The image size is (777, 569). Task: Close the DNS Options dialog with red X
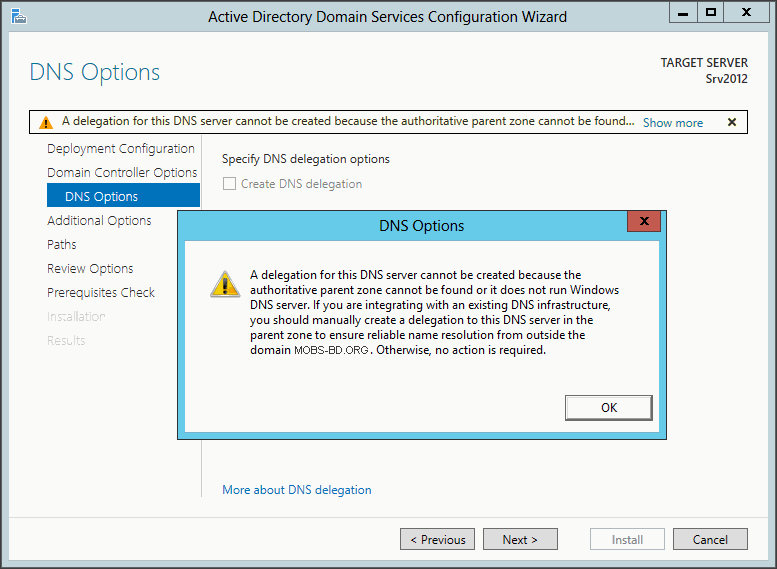tap(644, 221)
